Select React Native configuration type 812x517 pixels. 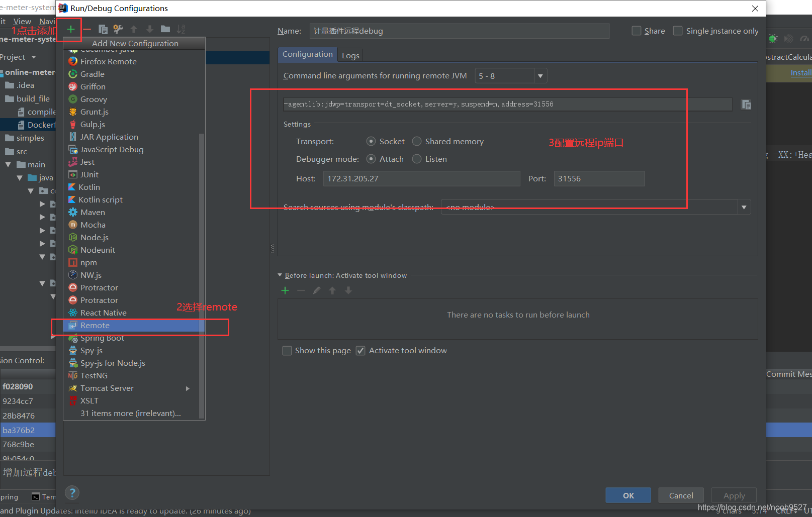[132, 313]
